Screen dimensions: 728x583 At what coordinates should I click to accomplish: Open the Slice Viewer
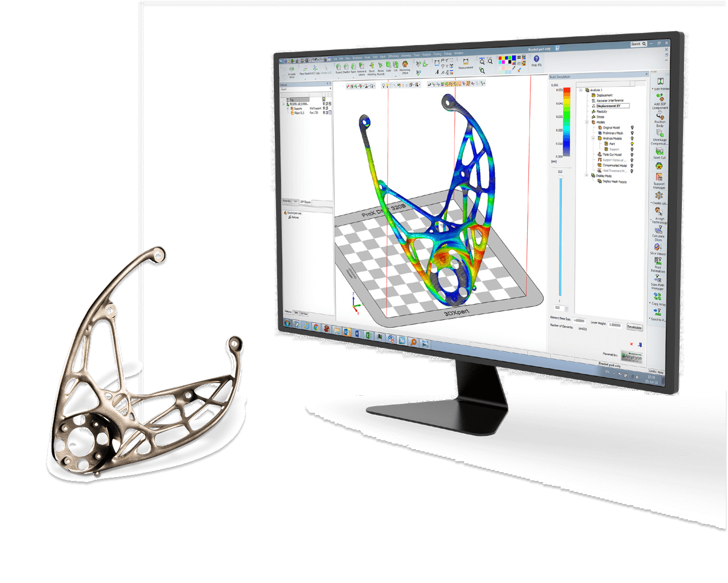click(x=658, y=248)
